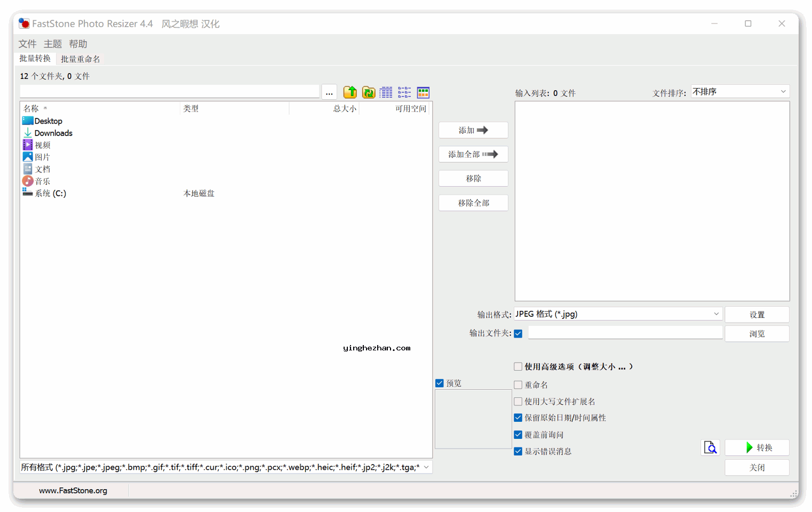Open output format 设置 button

[x=757, y=315]
